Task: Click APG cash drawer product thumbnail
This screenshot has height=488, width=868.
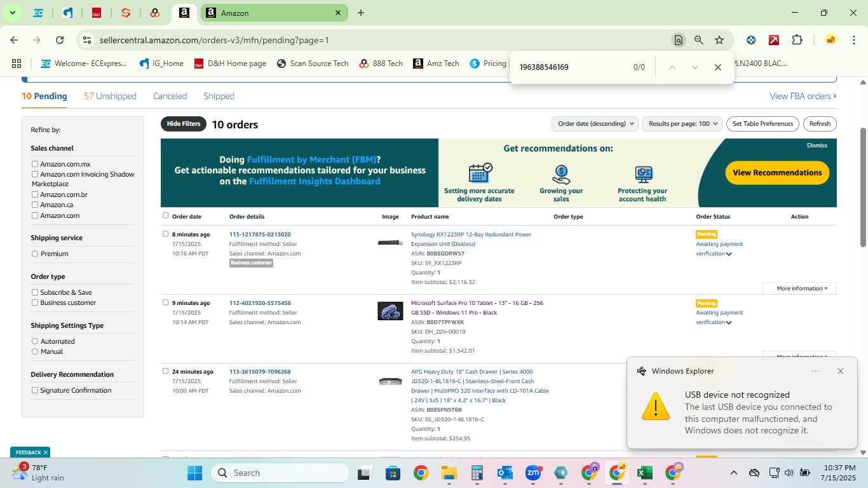Action: [390, 381]
